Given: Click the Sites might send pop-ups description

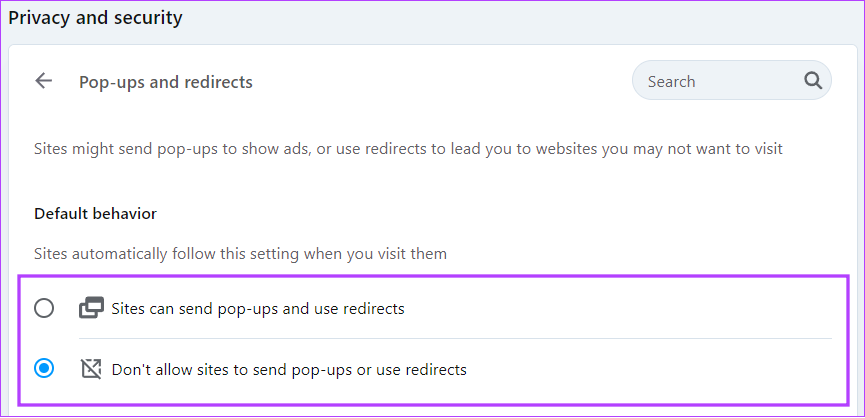Looking at the screenshot, I should pos(408,149).
